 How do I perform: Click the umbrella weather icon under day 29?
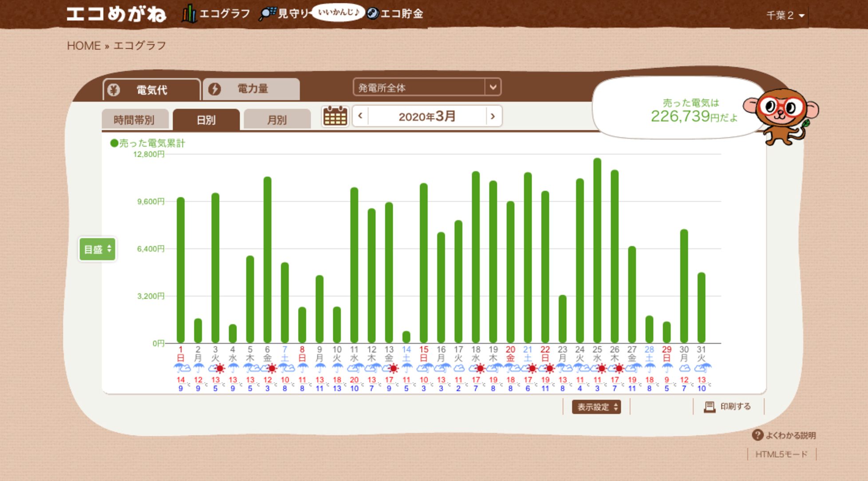[x=667, y=368]
